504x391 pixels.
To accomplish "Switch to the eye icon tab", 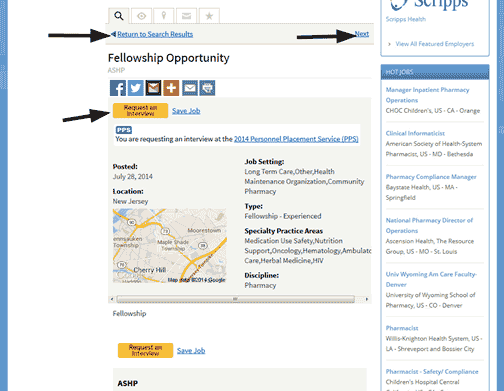I will click(x=141, y=16).
